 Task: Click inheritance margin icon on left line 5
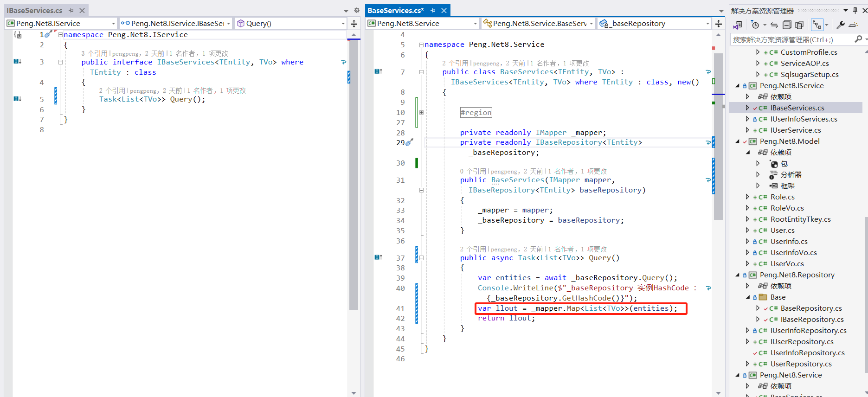pos(18,98)
